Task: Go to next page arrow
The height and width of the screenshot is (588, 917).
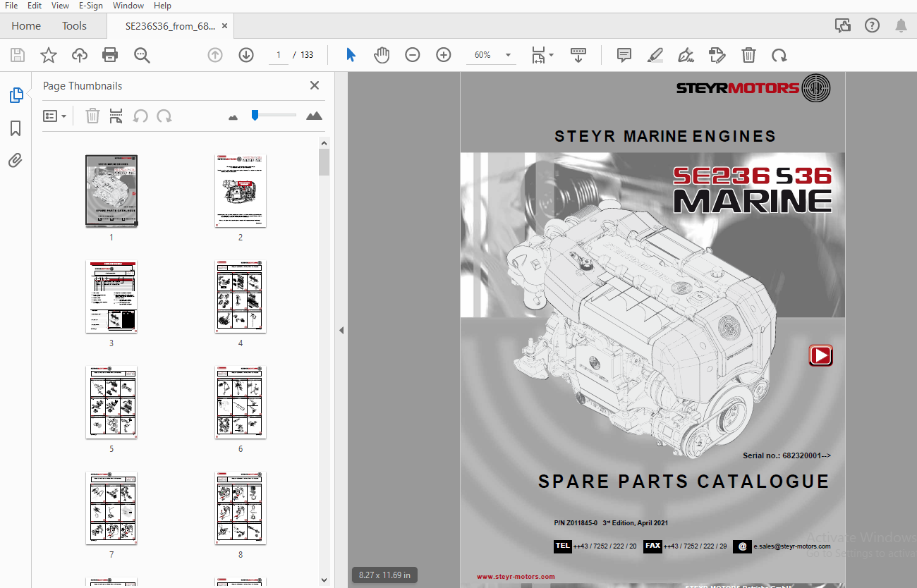Action: [x=246, y=55]
